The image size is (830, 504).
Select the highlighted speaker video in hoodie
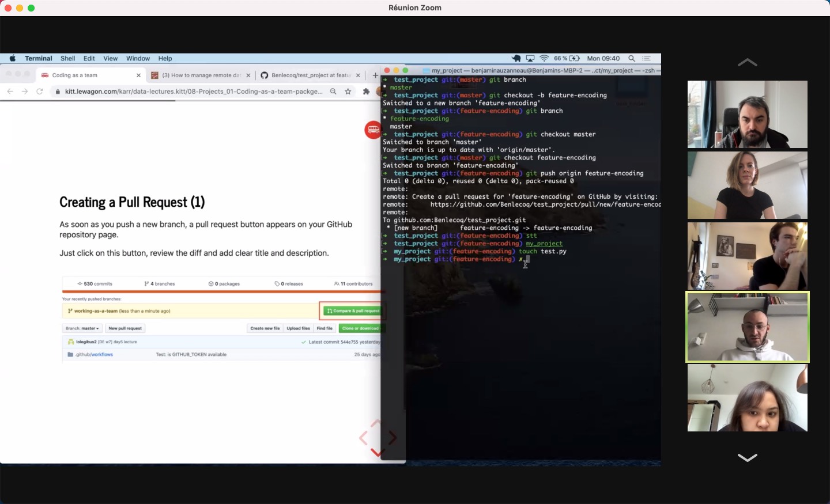pos(748,327)
